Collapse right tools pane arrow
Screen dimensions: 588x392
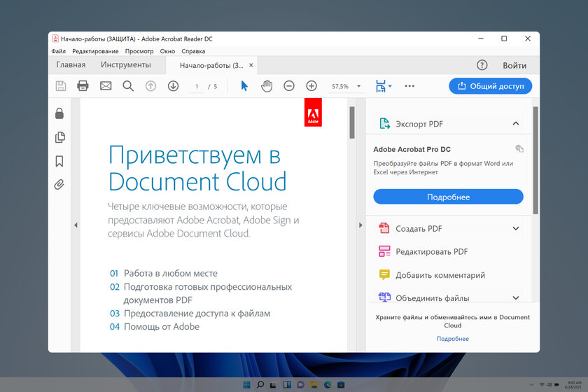[x=360, y=225]
